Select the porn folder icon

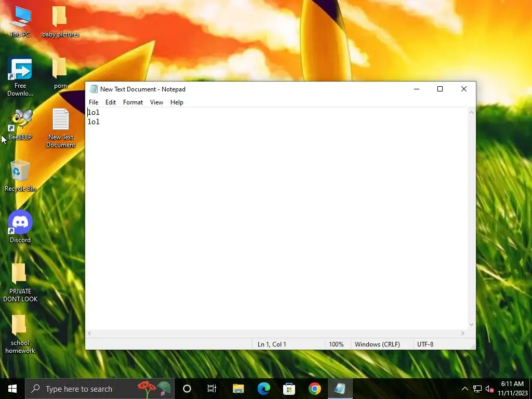(60, 74)
